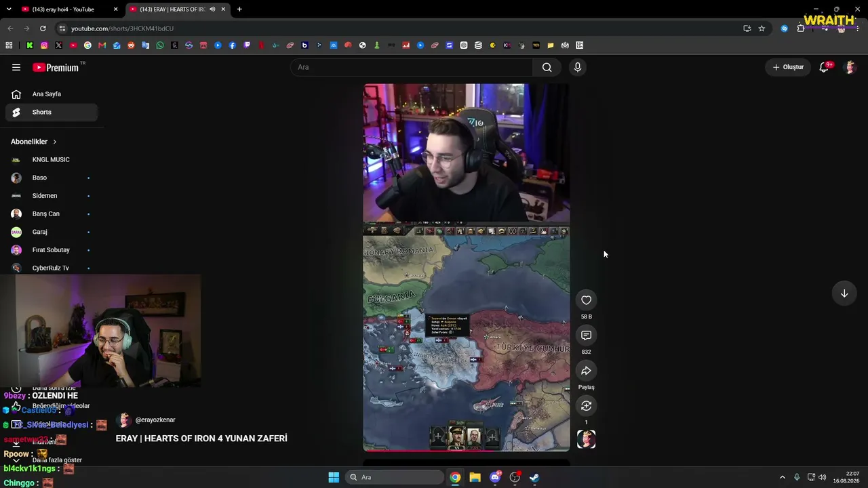
Task: Go to the next Short with down arrow
Action: pos(844,293)
